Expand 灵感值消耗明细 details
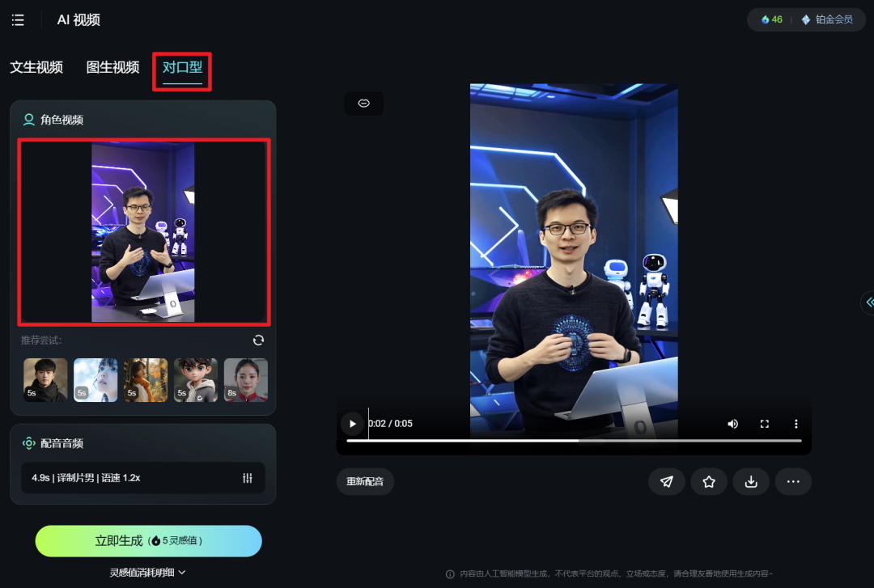The height and width of the screenshot is (588, 874). (148, 573)
